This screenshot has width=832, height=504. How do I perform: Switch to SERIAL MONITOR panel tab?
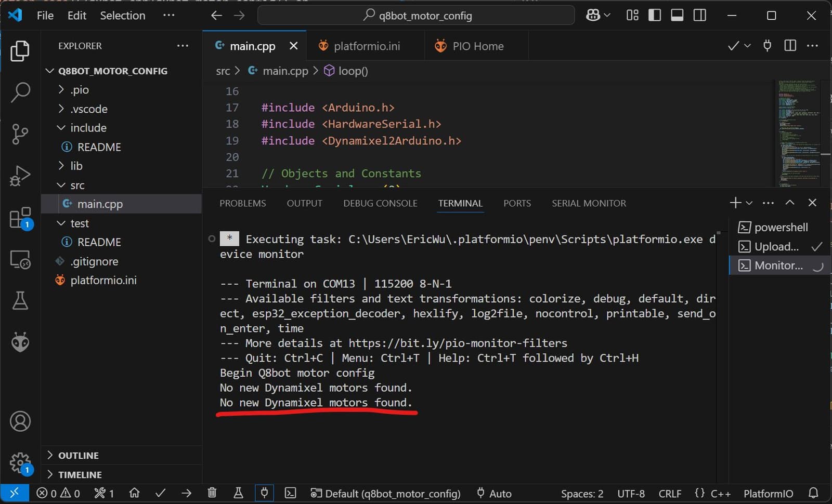tap(589, 203)
